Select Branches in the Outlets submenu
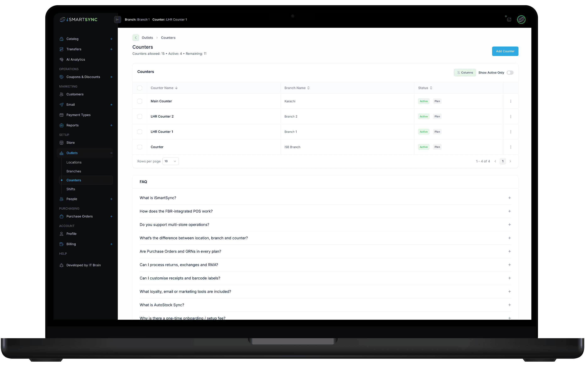588x366 pixels. point(74,171)
